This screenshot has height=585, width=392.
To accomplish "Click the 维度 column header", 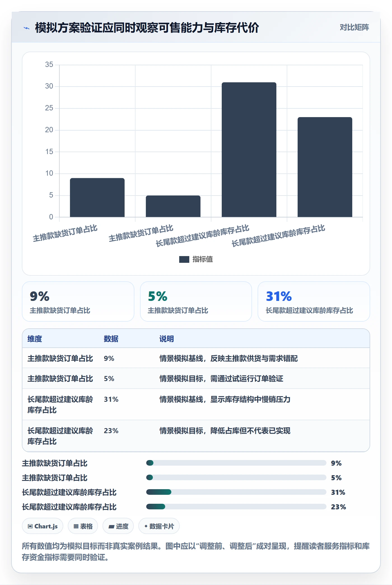I will click(x=35, y=339).
